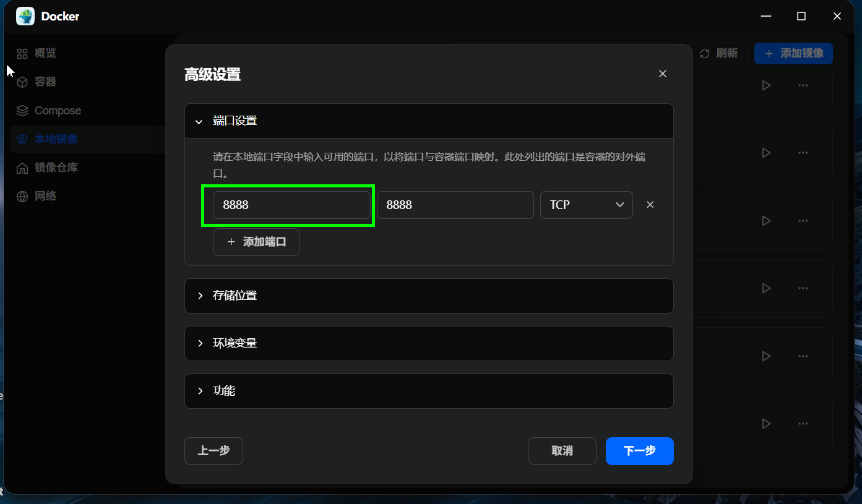Select 本地镜像 in the sidebar

[22, 139]
